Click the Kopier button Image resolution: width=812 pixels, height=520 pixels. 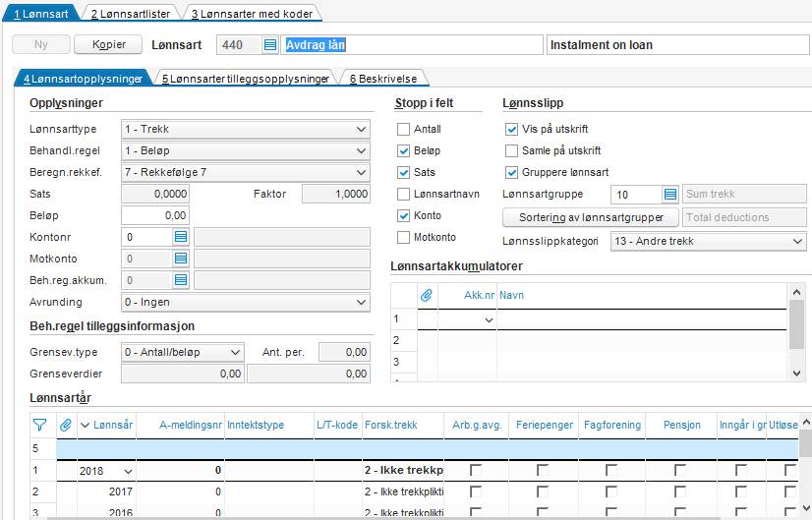108,44
